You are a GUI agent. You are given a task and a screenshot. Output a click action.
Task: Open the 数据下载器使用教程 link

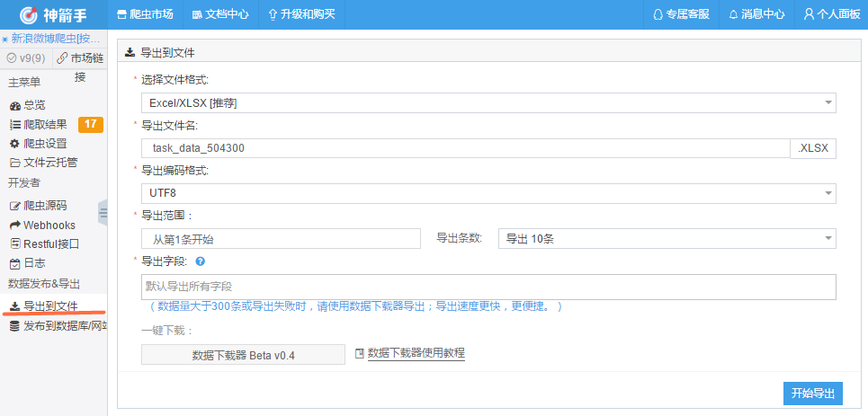click(416, 353)
